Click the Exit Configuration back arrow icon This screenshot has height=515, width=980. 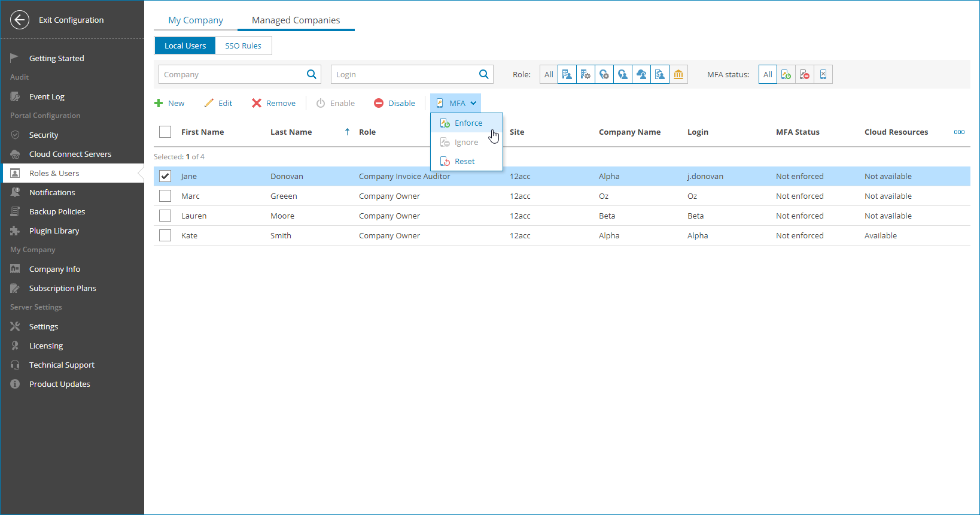(x=20, y=20)
